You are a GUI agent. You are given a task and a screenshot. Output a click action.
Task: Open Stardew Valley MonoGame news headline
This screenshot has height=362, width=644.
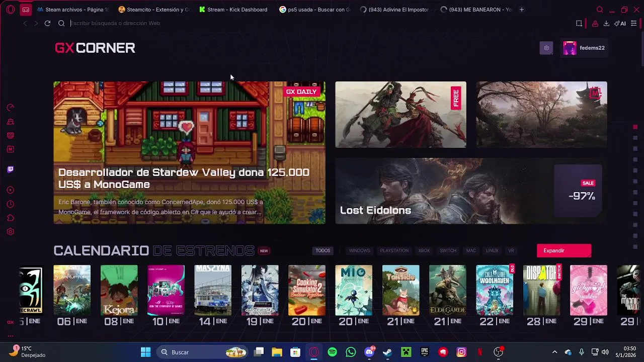184,178
